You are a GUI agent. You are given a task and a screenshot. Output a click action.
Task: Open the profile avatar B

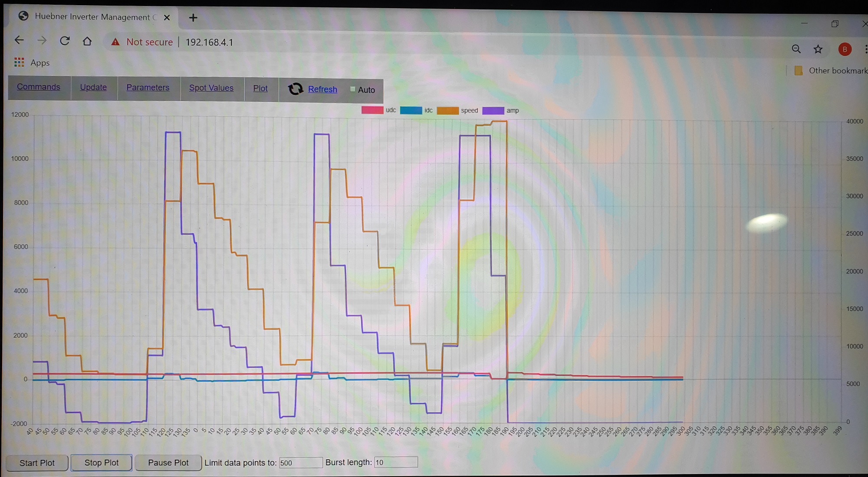click(x=845, y=49)
